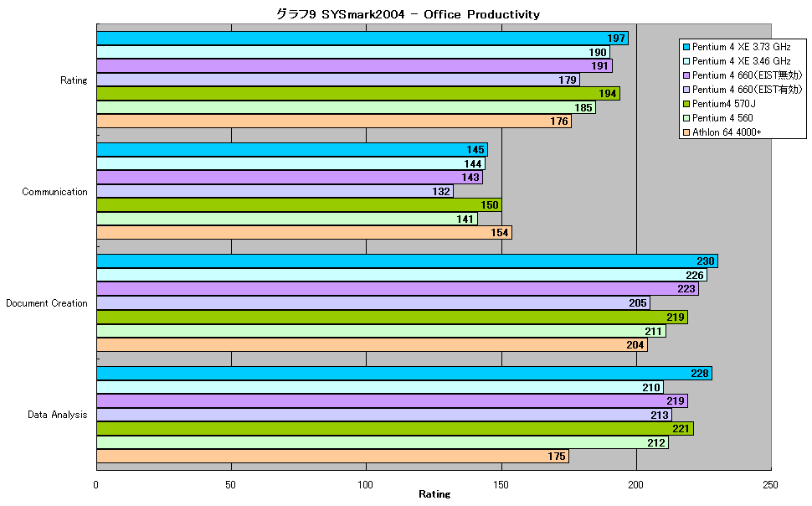Screen dimensions: 812x506
Task: Click the 250 tick label on x-axis
Action: pyautogui.click(x=770, y=485)
